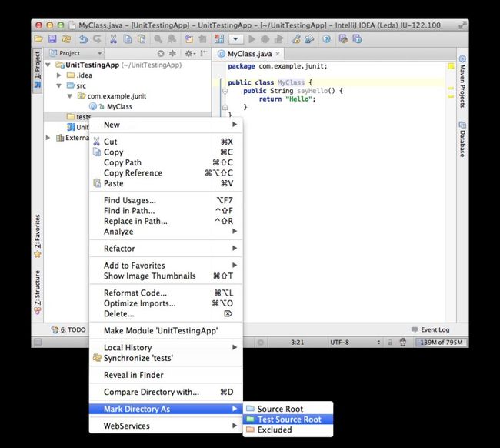This screenshot has width=500, height=448.
Task: Click the lock read-only status icon
Action: [390, 343]
